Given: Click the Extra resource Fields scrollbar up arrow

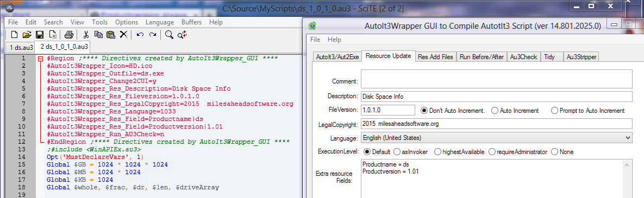Looking at the screenshot, I should coord(628,165).
